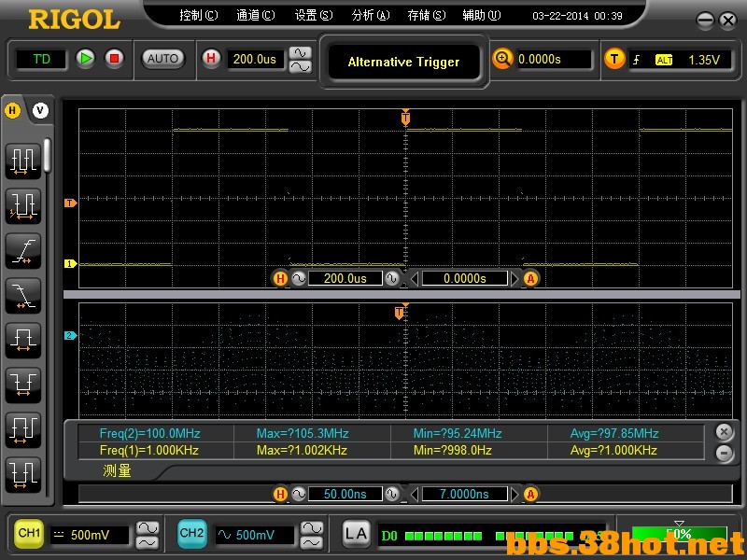Click the CH1 upper wave scale button
Viewport: 747px width, 560px height.
coord(148,528)
